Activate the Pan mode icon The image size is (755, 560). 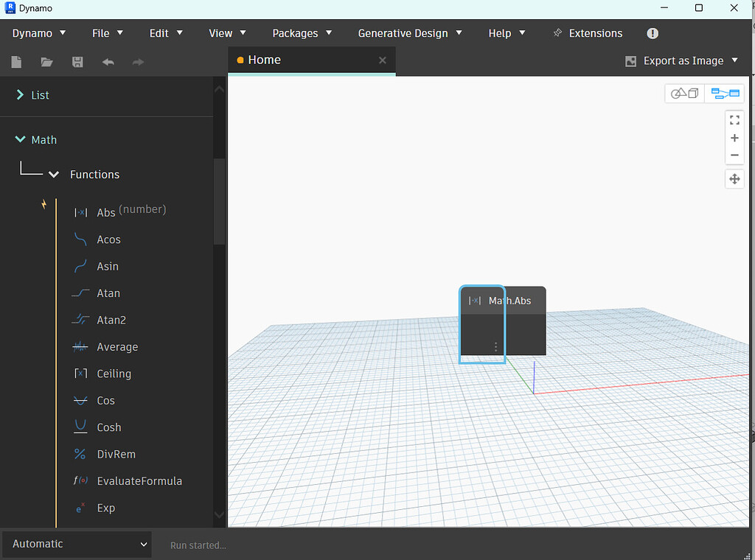[x=735, y=180]
